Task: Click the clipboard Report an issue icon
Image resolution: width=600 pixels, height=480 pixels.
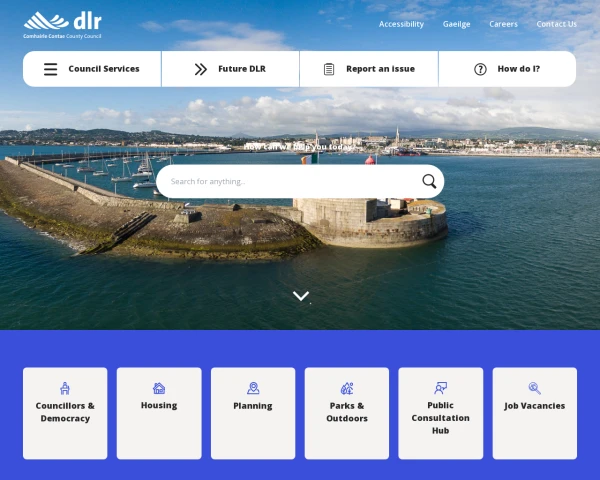Action: tap(329, 69)
